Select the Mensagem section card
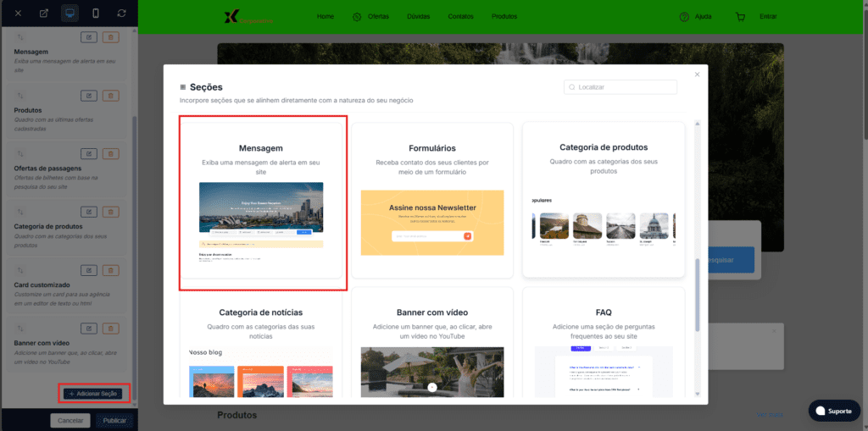The height and width of the screenshot is (431, 868). point(261,200)
